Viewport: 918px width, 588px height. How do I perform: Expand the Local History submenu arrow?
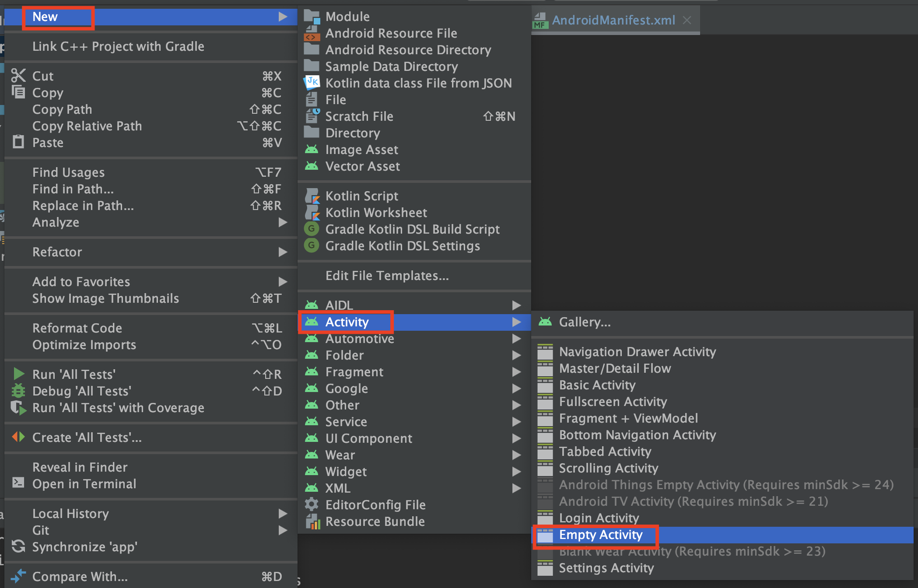tap(283, 514)
